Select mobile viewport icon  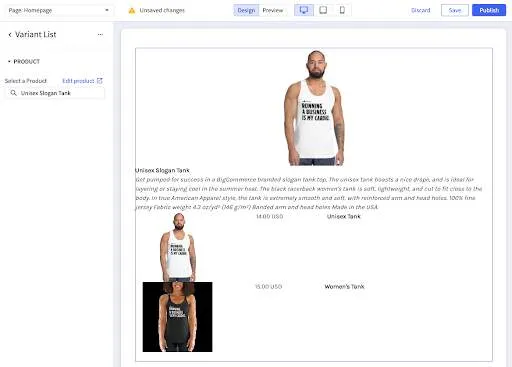[342, 10]
